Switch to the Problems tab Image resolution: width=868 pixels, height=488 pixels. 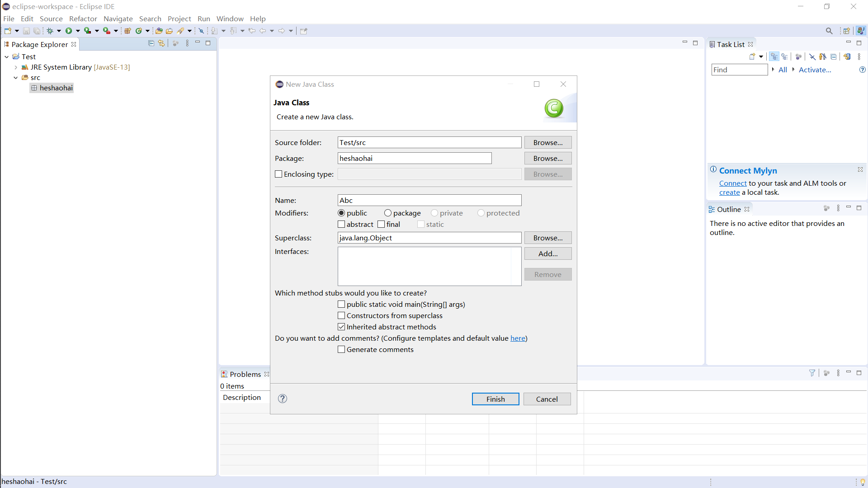[x=245, y=374]
